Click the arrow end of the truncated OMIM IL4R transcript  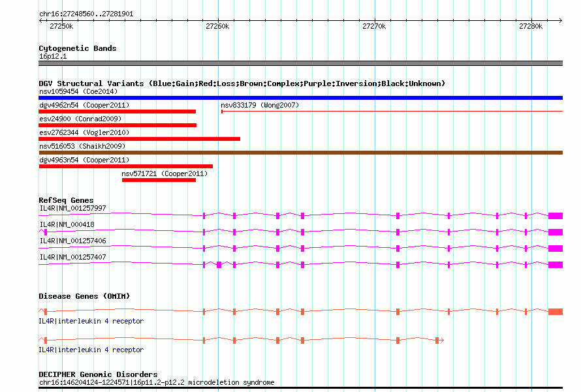tap(442, 340)
